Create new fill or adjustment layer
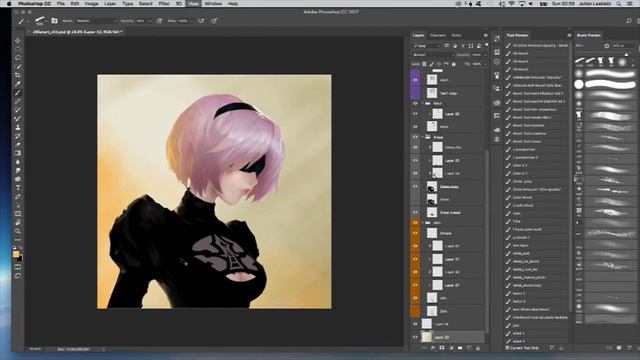 coord(451,348)
